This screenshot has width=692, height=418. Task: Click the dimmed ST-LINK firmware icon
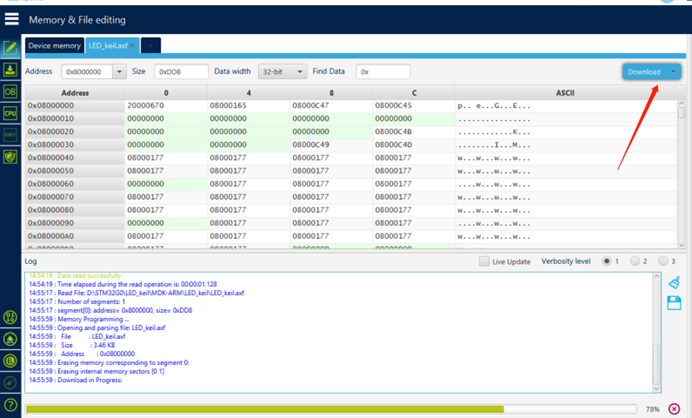click(x=10, y=383)
